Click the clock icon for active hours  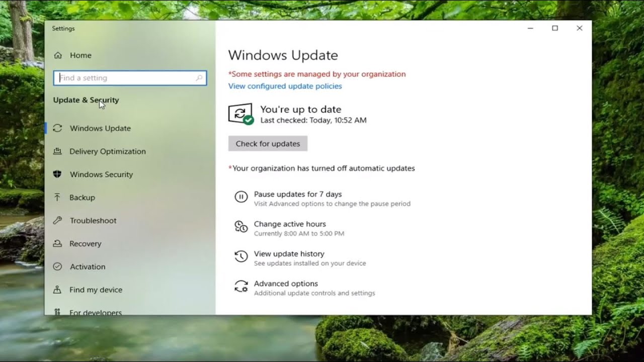pos(241,227)
